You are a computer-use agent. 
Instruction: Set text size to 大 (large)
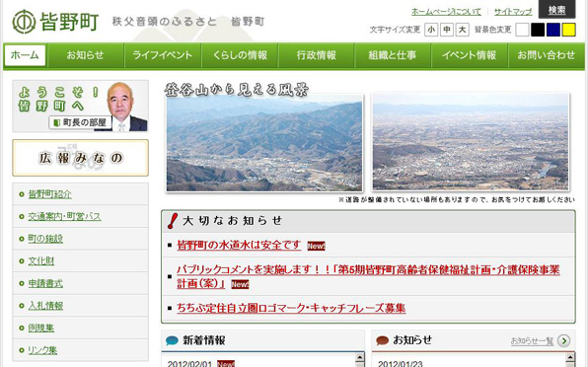click(x=462, y=30)
